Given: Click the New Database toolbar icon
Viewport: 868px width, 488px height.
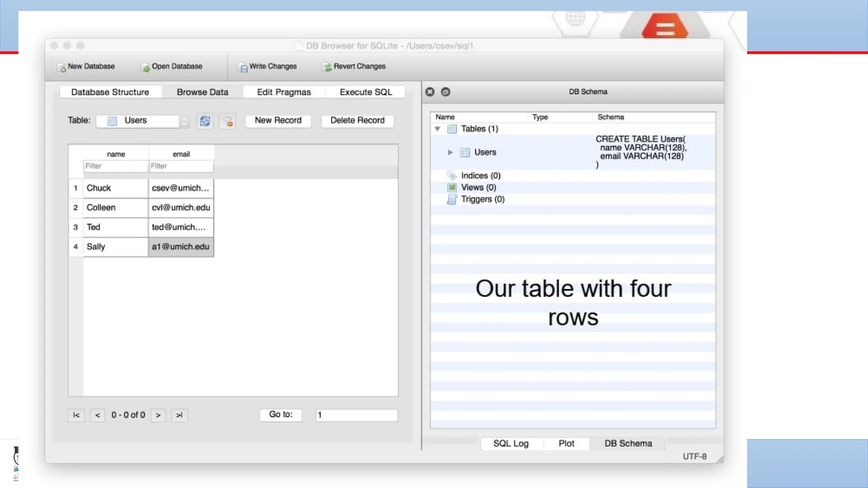Looking at the screenshot, I should 62,67.
